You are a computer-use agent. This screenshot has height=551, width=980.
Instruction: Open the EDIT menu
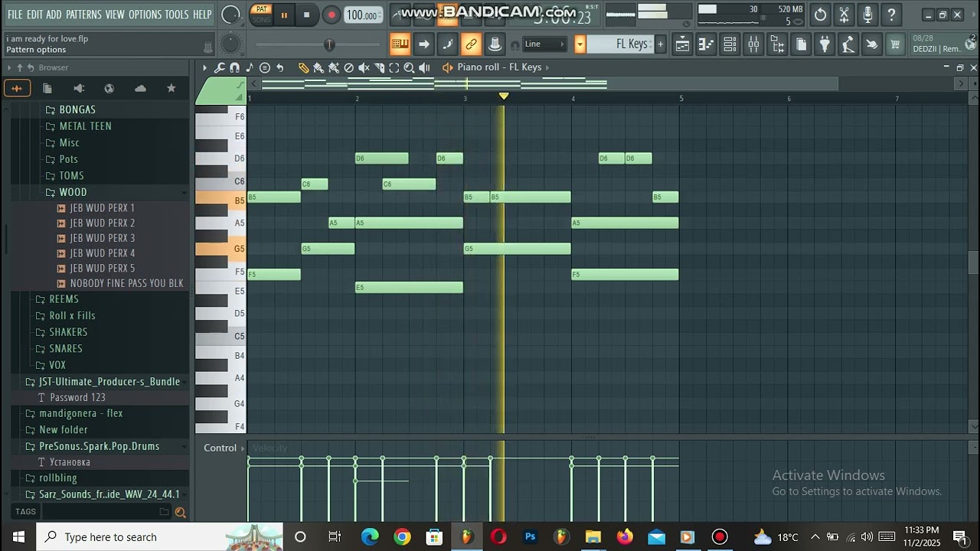point(34,15)
